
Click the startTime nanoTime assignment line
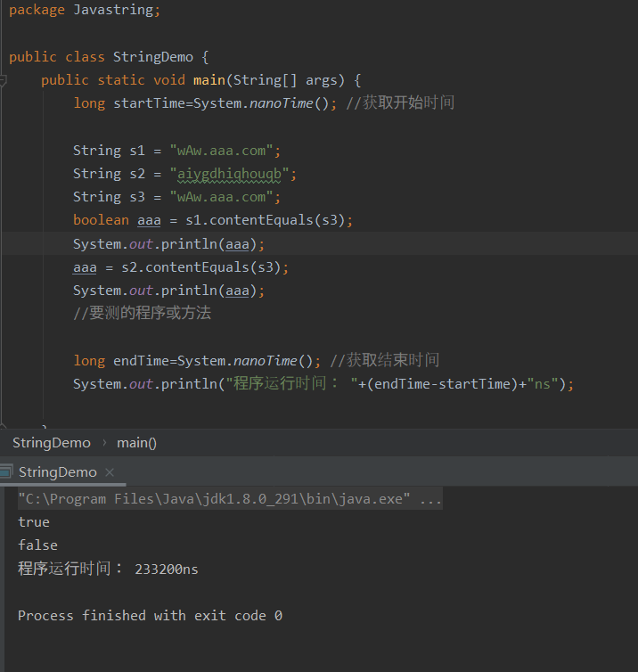point(205,102)
